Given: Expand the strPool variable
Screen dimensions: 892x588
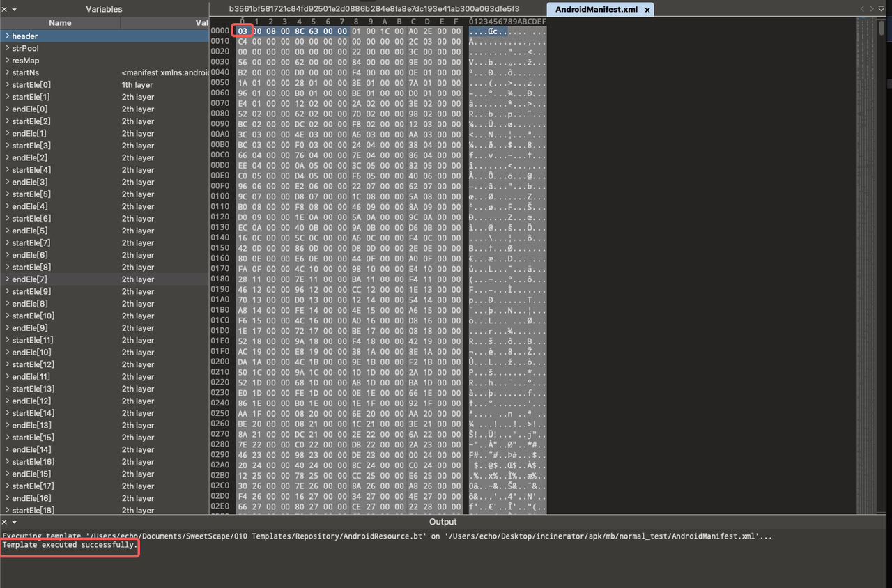Looking at the screenshot, I should [7, 48].
